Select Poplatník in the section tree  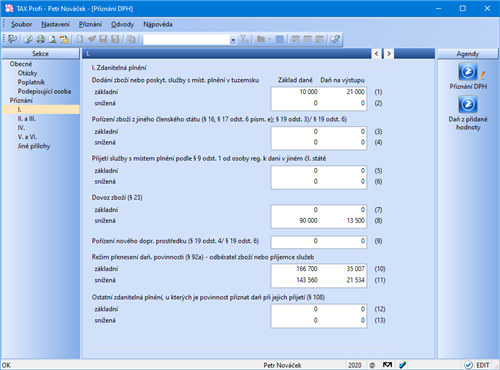[31, 82]
